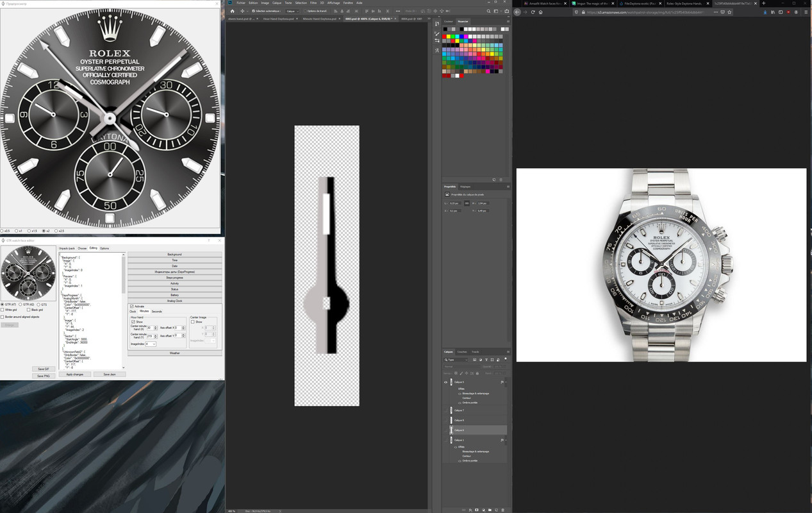Enable the White grid checkbox
This screenshot has width=812, height=513.
(3, 310)
